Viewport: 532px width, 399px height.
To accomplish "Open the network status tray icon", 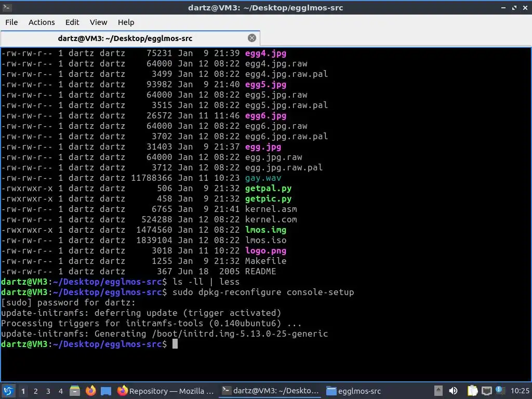I will (x=486, y=391).
